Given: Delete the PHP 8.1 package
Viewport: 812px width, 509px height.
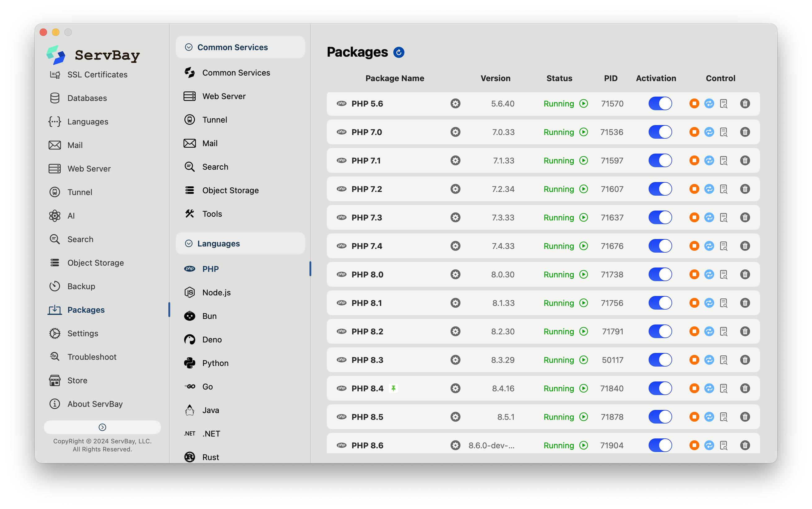Looking at the screenshot, I should 745,303.
